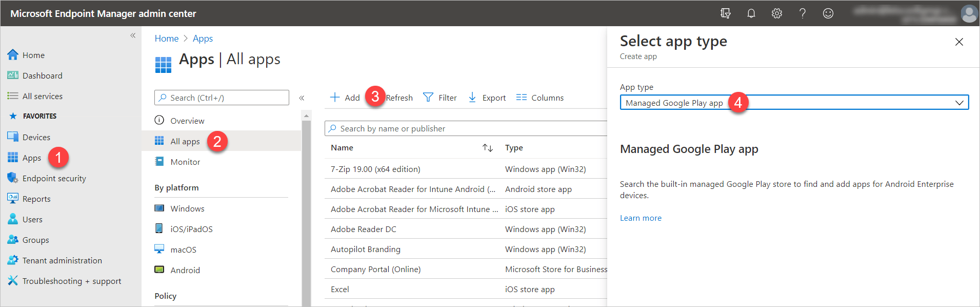Click the Type column header

(514, 148)
